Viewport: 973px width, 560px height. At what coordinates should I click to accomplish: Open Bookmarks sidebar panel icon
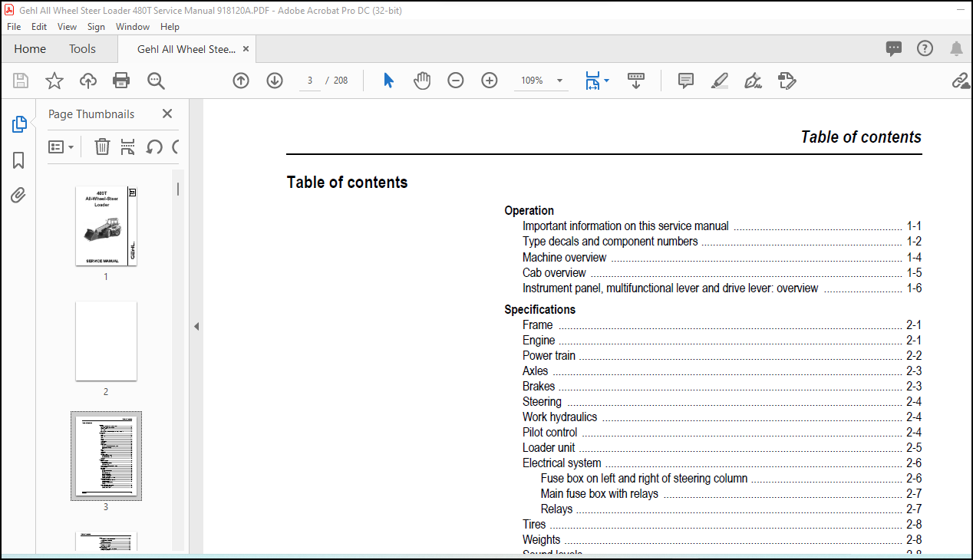coord(19,160)
